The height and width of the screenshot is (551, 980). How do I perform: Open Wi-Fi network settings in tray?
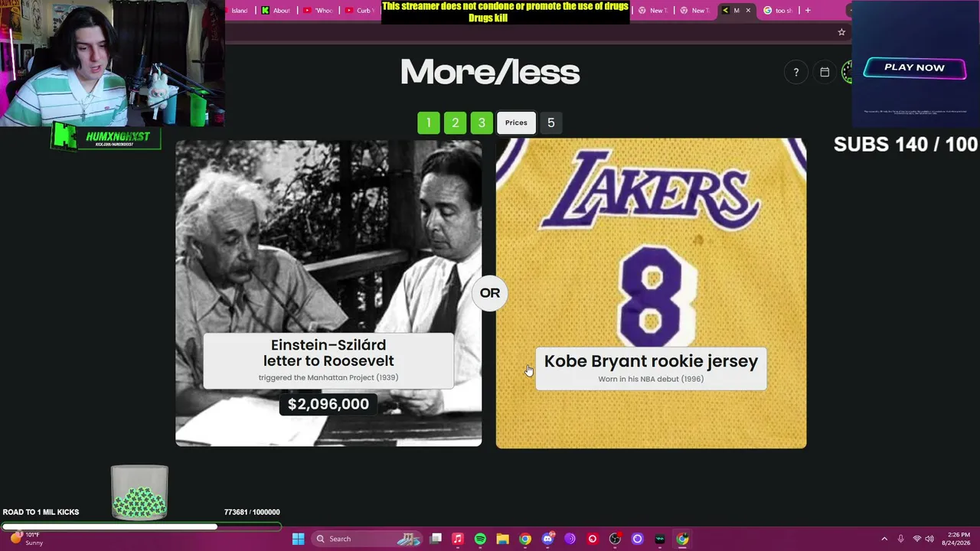point(916,539)
